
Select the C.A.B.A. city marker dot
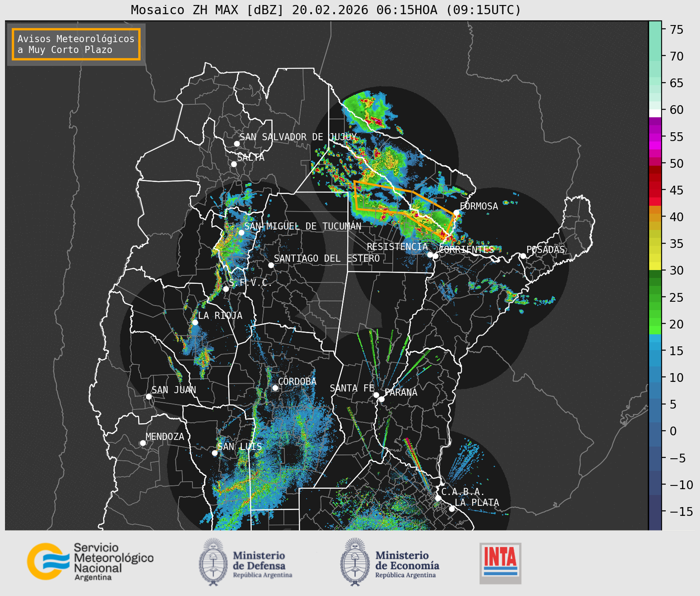pos(438,498)
